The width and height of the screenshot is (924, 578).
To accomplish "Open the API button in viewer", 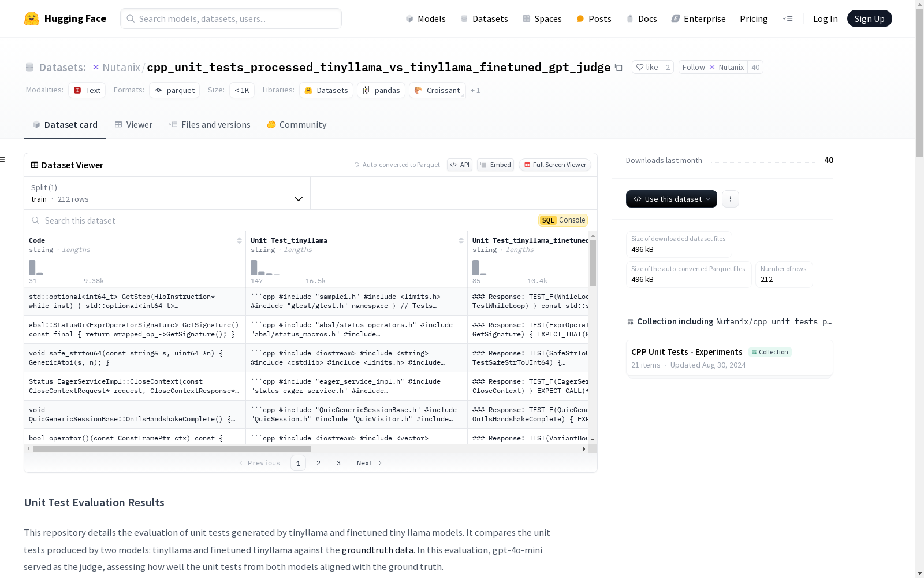I will pyautogui.click(x=460, y=165).
